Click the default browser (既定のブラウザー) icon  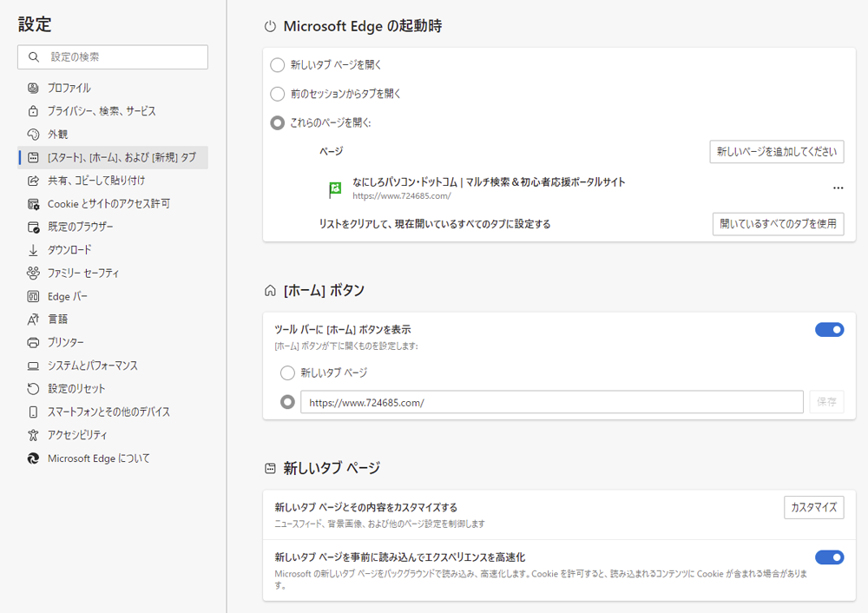click(33, 227)
